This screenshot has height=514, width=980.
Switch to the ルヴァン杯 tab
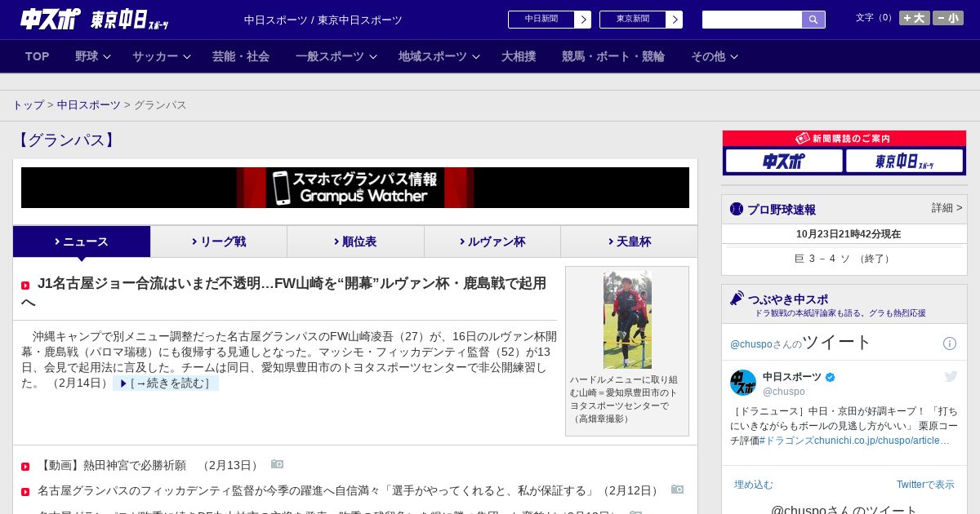pos(492,241)
